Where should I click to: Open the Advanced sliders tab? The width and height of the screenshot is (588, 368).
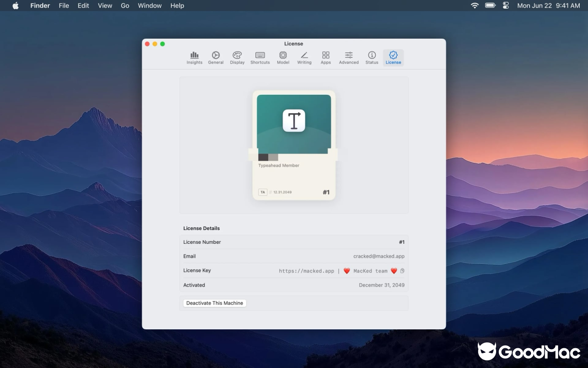349,58
